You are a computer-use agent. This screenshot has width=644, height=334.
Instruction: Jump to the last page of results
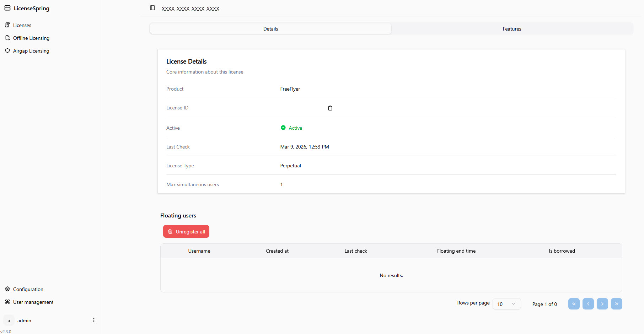point(616,304)
